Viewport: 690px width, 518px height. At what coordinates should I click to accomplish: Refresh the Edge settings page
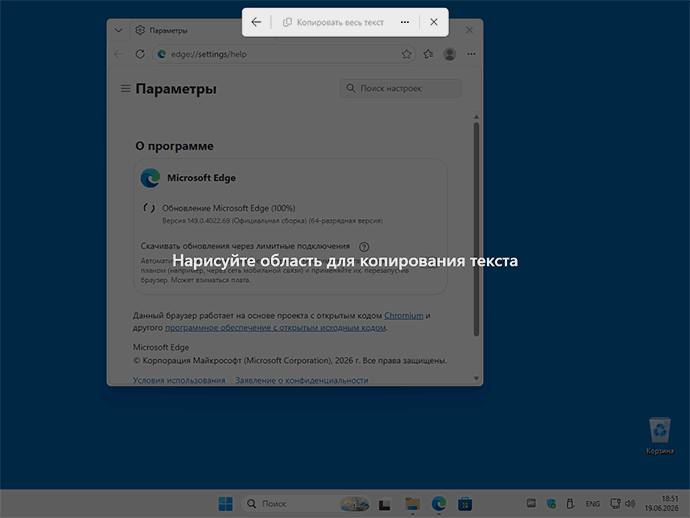(x=140, y=54)
